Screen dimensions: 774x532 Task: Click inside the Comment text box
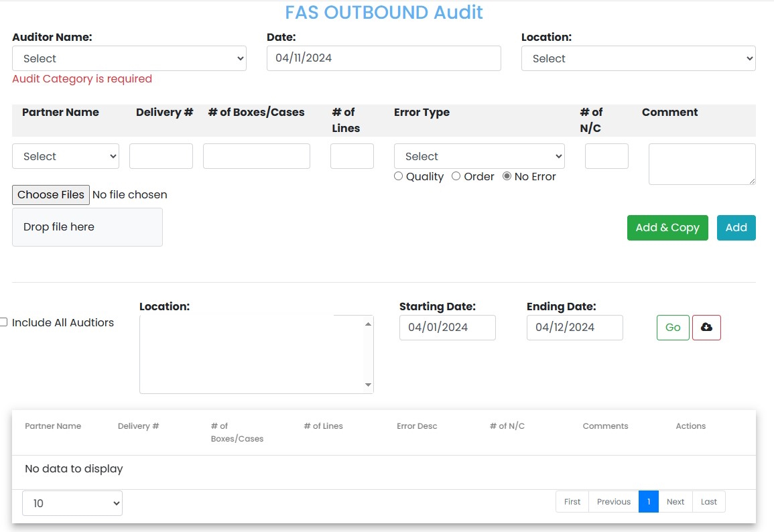pos(702,163)
